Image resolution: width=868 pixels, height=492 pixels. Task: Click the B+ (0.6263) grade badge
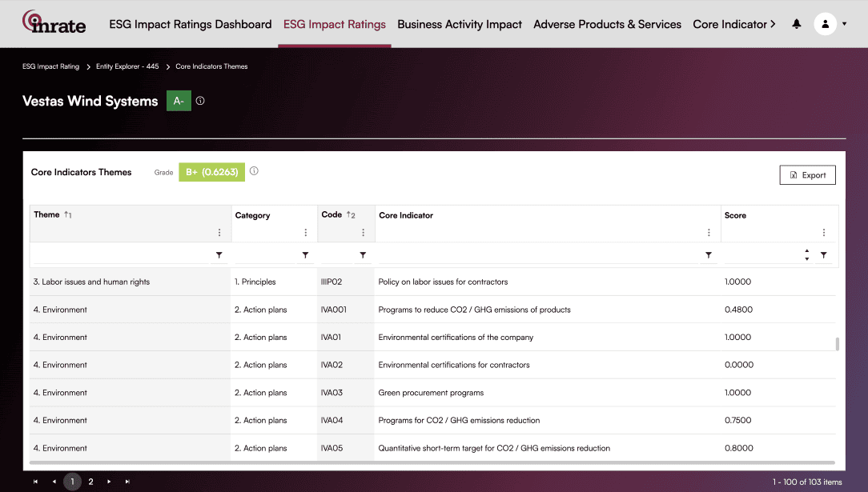211,172
